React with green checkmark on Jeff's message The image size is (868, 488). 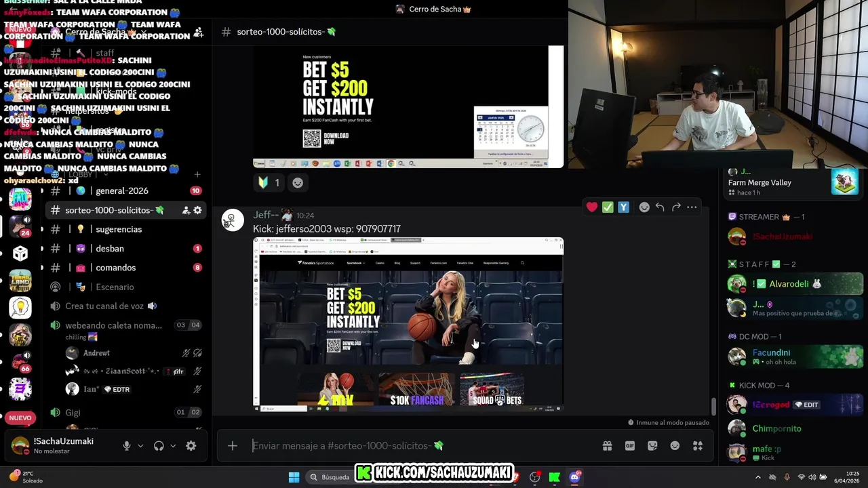pyautogui.click(x=608, y=207)
